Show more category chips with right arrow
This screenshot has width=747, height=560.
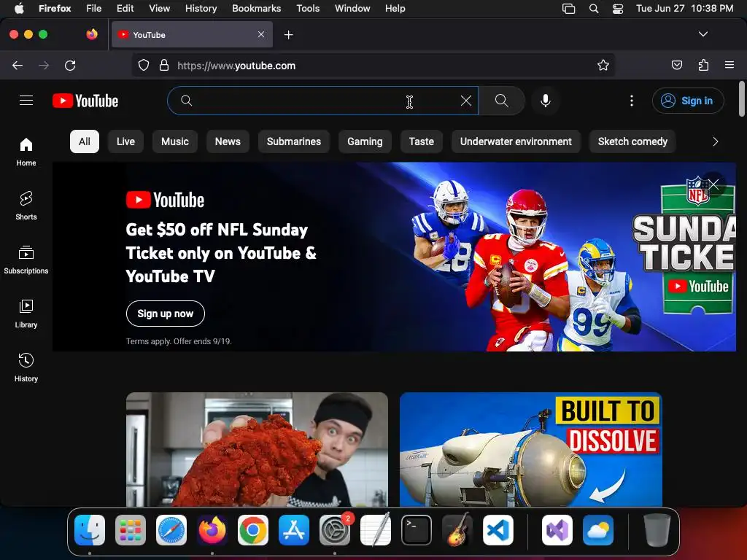click(715, 141)
